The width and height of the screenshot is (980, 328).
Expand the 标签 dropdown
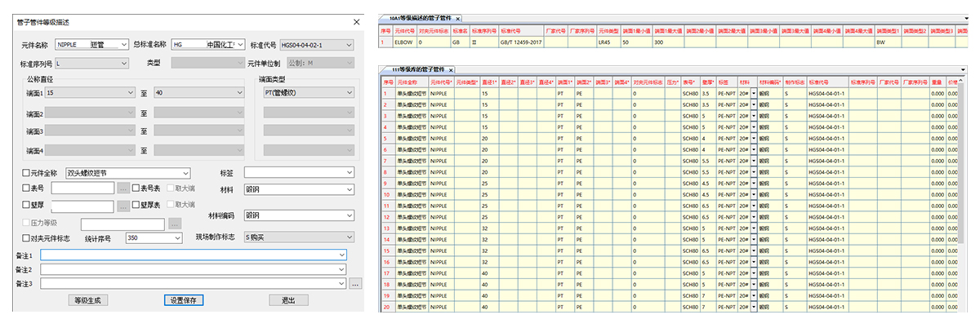tap(298, 173)
